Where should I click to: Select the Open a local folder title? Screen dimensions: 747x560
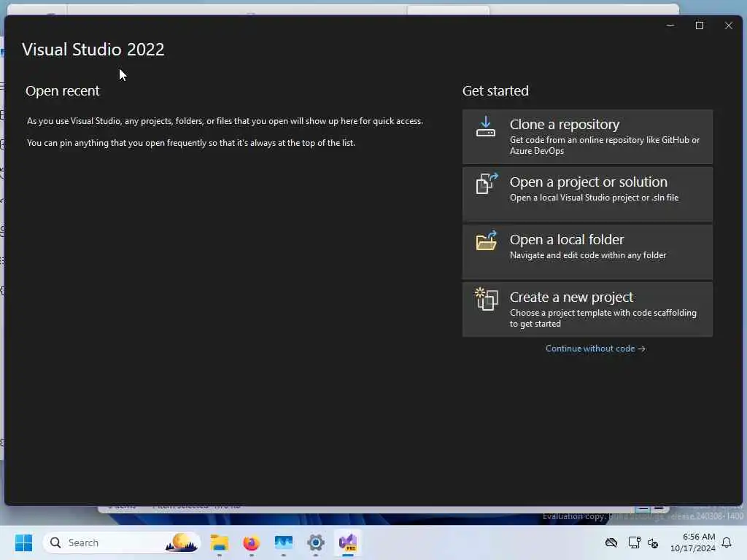[x=566, y=239]
